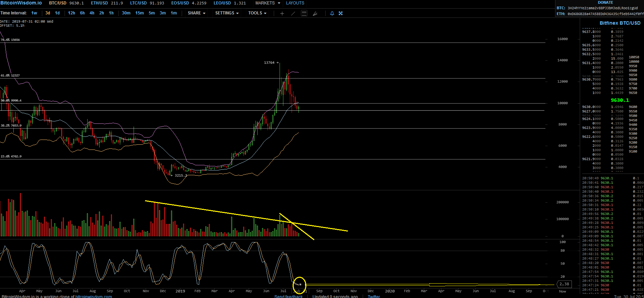Image resolution: width=644 pixels, height=298 pixels.
Task: Select the Fibonacci horizontal lines tool
Action: click(304, 13)
